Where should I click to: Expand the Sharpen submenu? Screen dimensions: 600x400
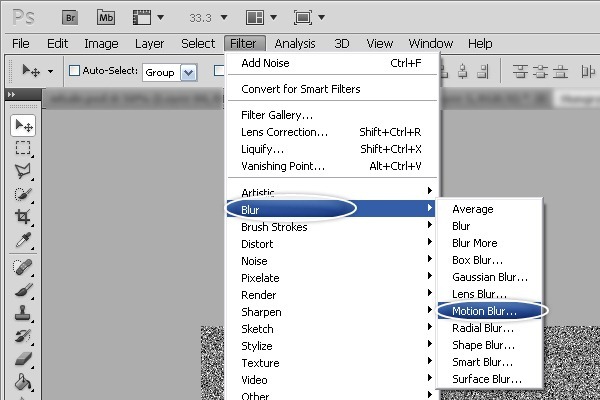tap(332, 312)
